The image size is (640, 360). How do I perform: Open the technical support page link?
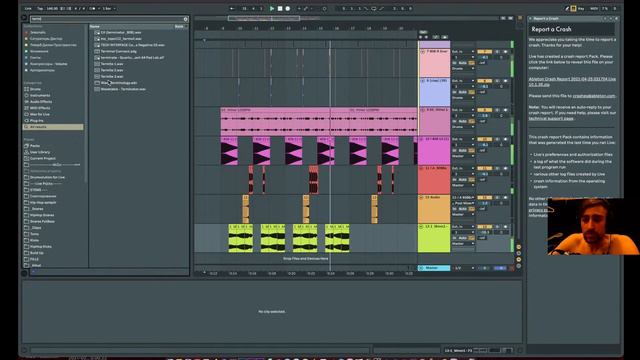coord(551,118)
